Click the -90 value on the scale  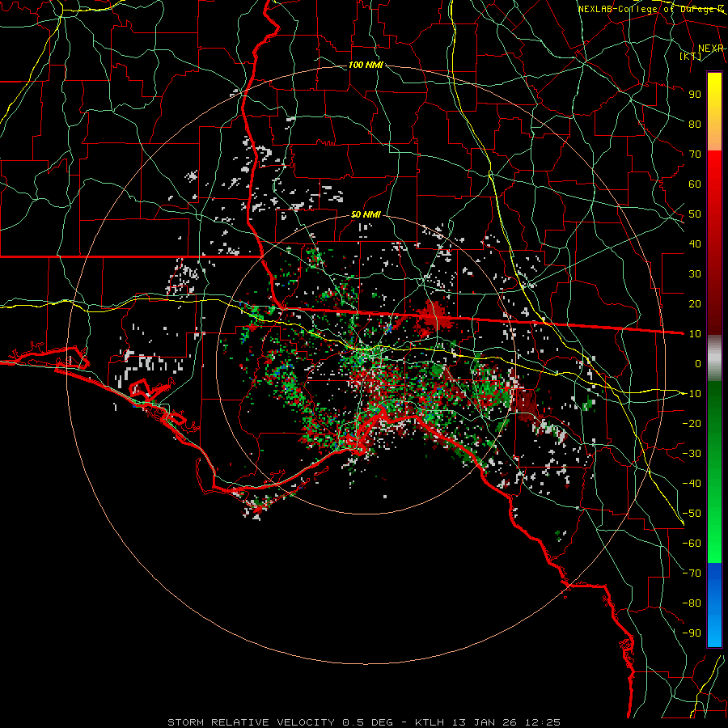(x=692, y=633)
